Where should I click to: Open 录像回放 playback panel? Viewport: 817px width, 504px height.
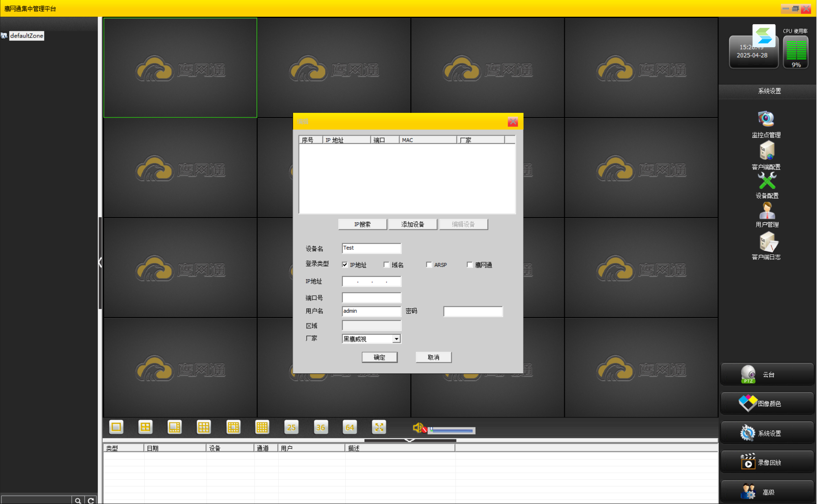[x=767, y=462]
